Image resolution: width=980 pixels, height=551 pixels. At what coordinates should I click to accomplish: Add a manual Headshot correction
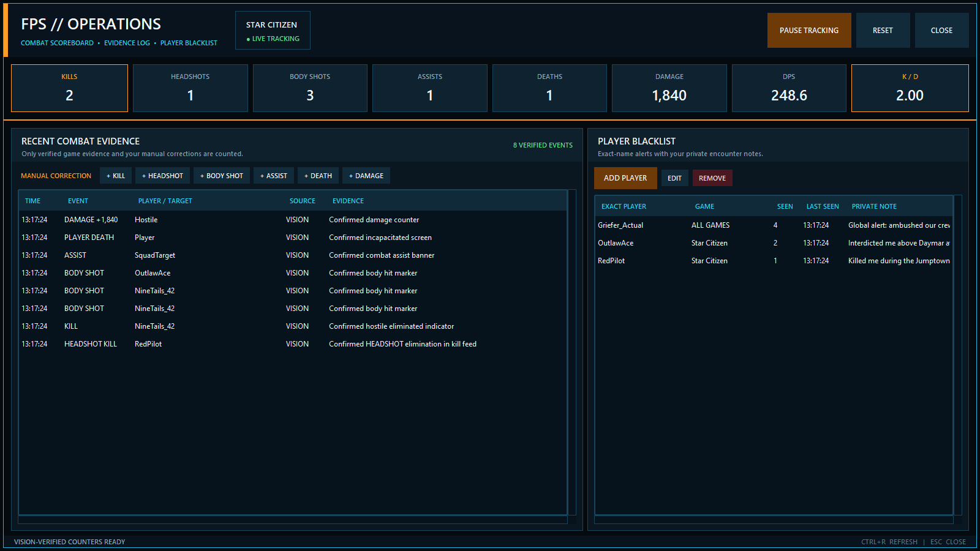(162, 176)
